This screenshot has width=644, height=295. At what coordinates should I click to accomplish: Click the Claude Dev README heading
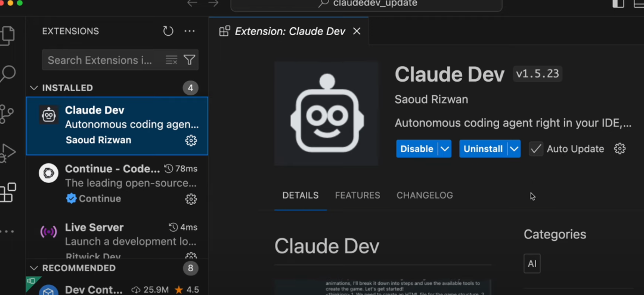coord(327,246)
